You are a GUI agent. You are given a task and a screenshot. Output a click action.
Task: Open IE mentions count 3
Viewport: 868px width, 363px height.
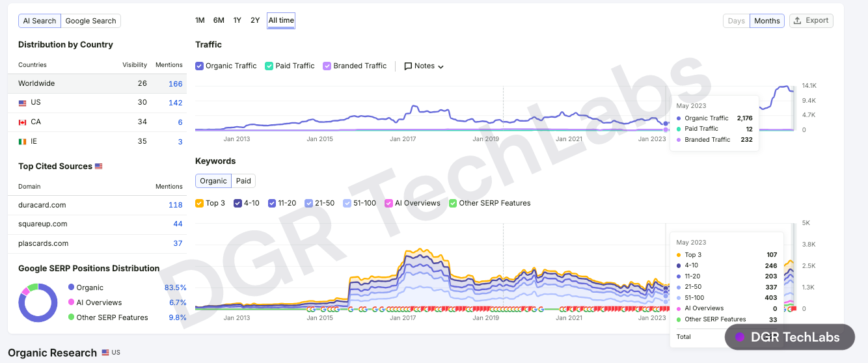click(180, 142)
